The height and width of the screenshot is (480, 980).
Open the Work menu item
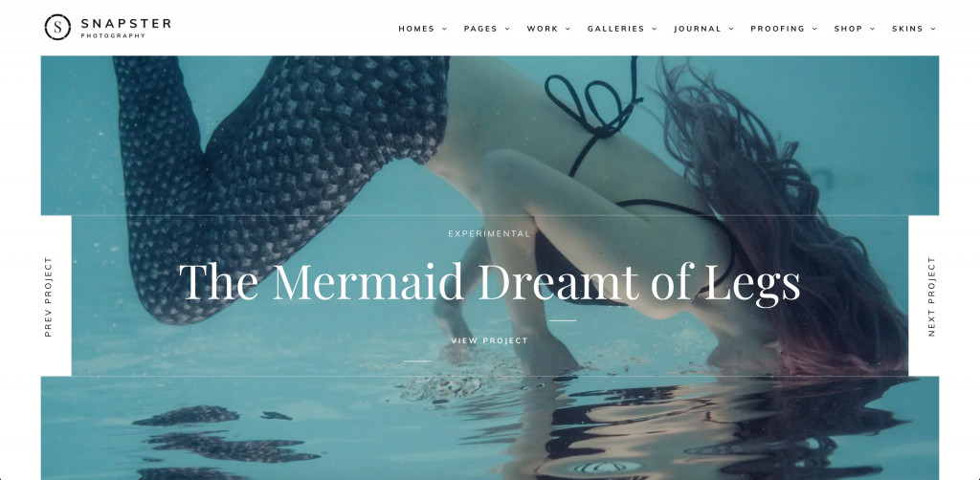[543, 29]
